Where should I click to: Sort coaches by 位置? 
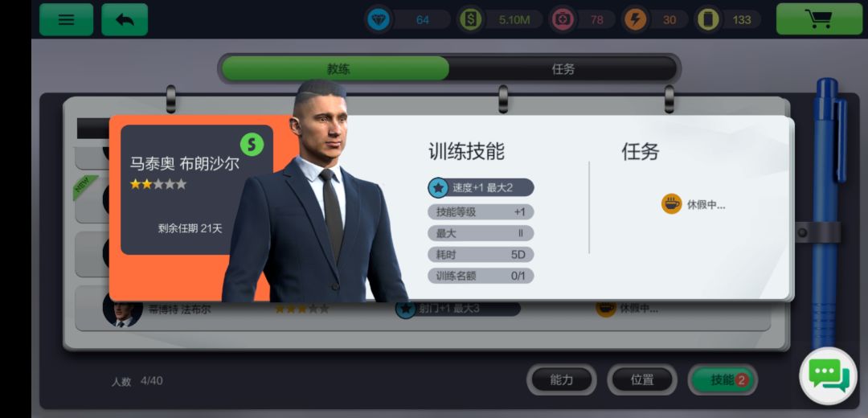[642, 379]
